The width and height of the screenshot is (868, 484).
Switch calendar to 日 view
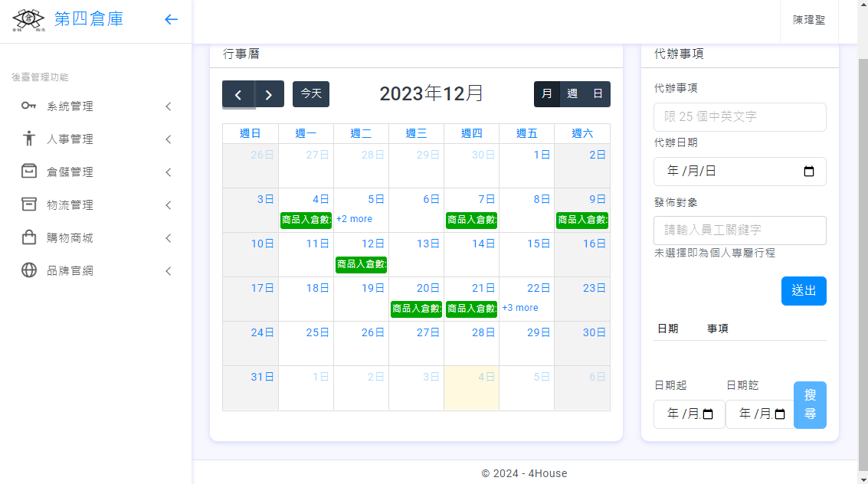point(598,94)
